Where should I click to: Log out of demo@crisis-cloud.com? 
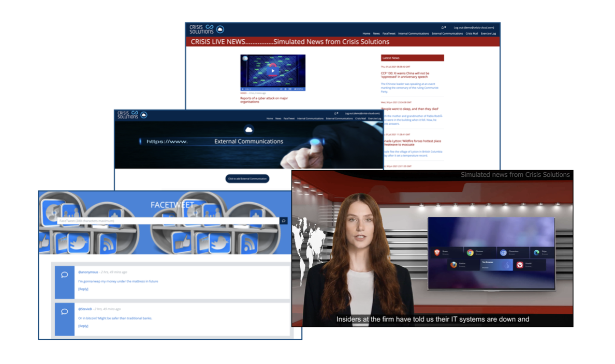[x=474, y=27]
